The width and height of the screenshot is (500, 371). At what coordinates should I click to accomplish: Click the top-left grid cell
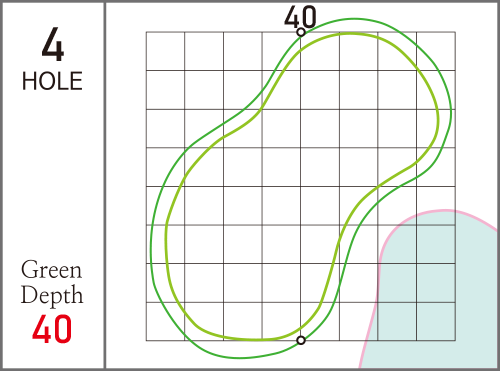[165, 51]
